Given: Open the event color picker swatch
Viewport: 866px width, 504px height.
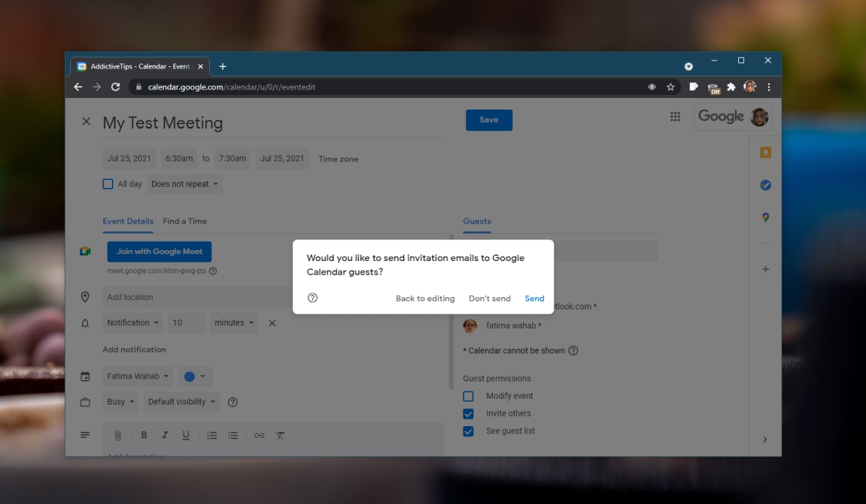Looking at the screenshot, I should (195, 376).
